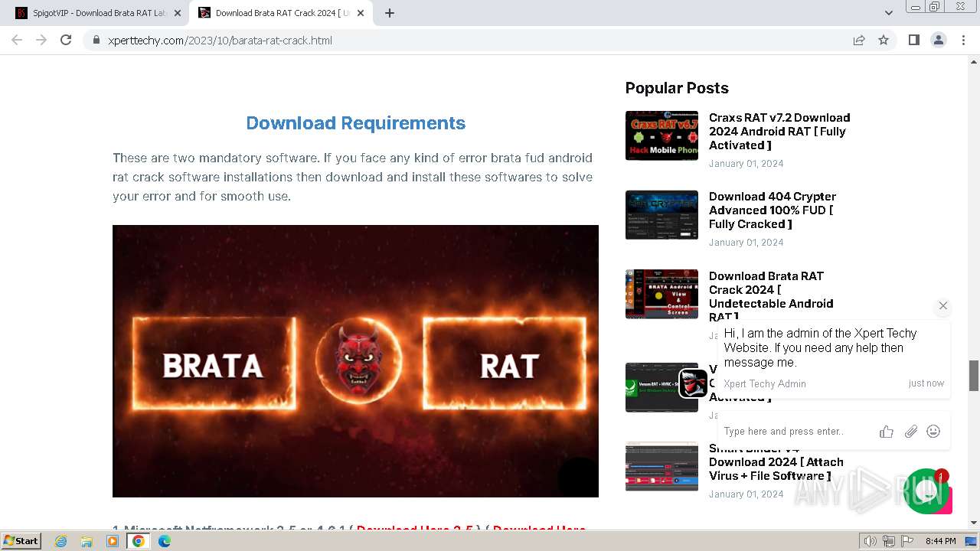Viewport: 980px width, 551px height.
Task: View site information lock icon
Action: click(96, 40)
